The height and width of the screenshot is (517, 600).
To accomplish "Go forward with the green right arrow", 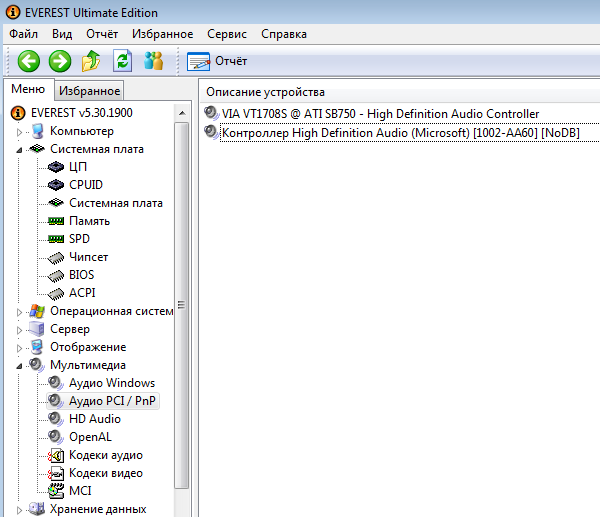I will click(x=60, y=61).
